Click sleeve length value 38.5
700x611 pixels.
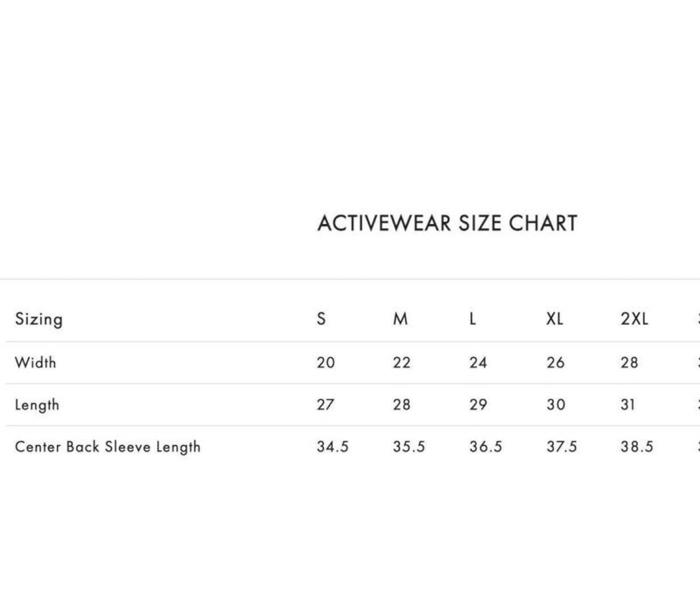click(637, 447)
